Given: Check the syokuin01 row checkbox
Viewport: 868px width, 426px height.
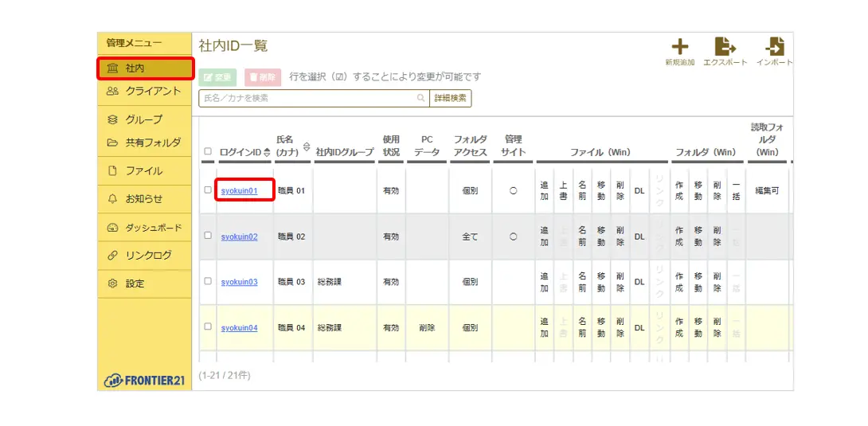Looking at the screenshot, I should pyautogui.click(x=208, y=190).
